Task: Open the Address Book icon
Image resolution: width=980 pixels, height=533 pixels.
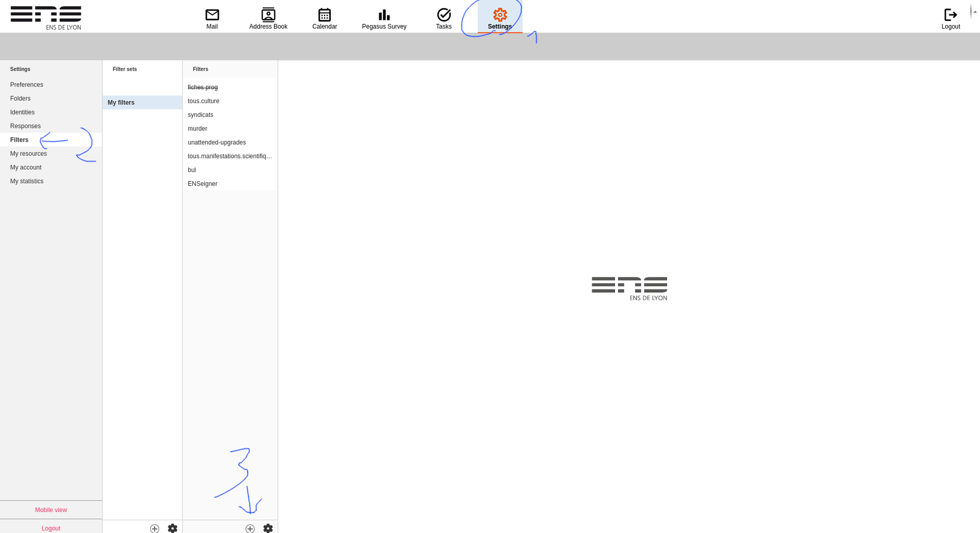Action: (268, 15)
